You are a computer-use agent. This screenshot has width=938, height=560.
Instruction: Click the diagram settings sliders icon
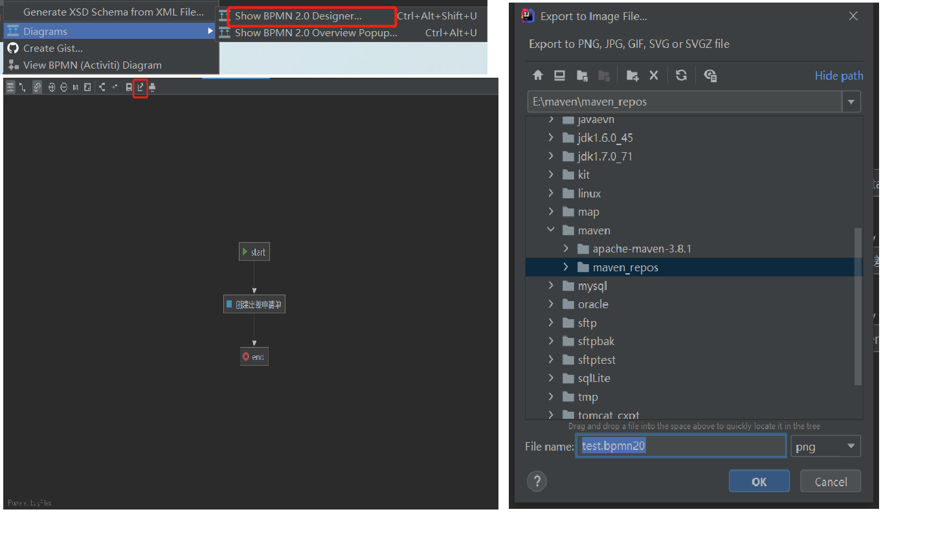point(10,87)
